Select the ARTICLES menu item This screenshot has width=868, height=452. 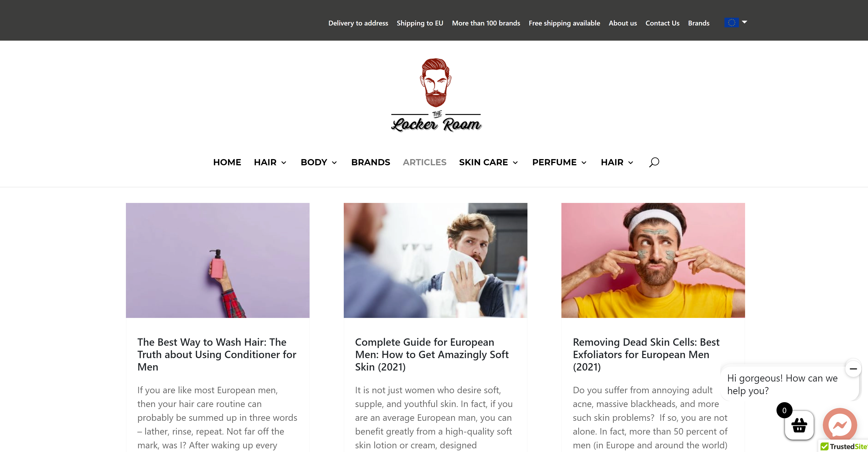click(x=424, y=162)
